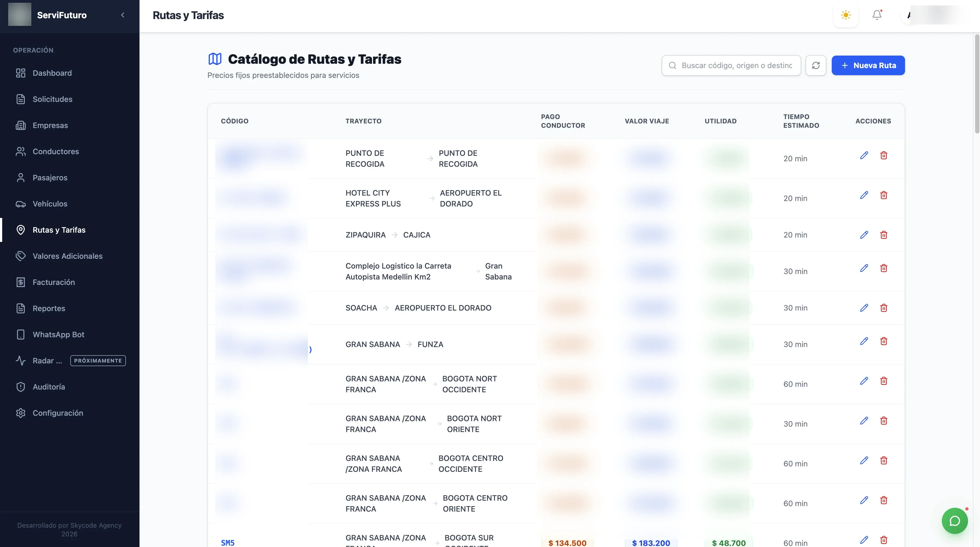Image resolution: width=980 pixels, height=547 pixels.
Task: Click the page vertical scrollbar
Action: (976, 84)
